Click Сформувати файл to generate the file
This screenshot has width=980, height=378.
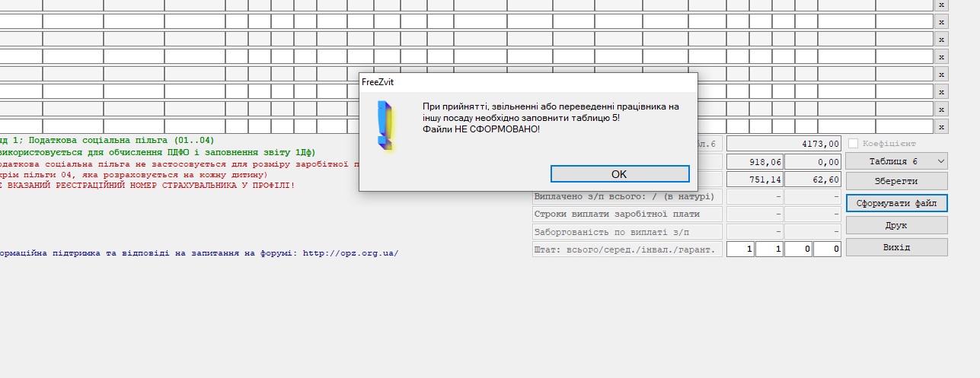[896, 203]
